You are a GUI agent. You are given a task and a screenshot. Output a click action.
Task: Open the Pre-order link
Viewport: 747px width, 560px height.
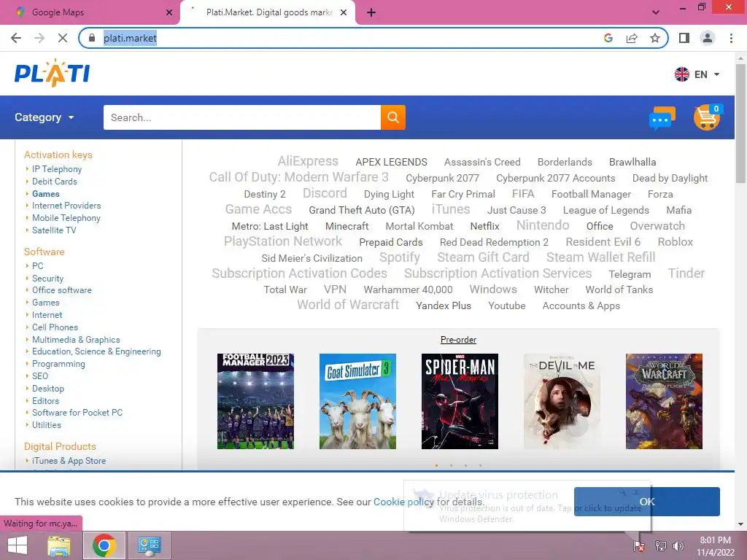[458, 340]
